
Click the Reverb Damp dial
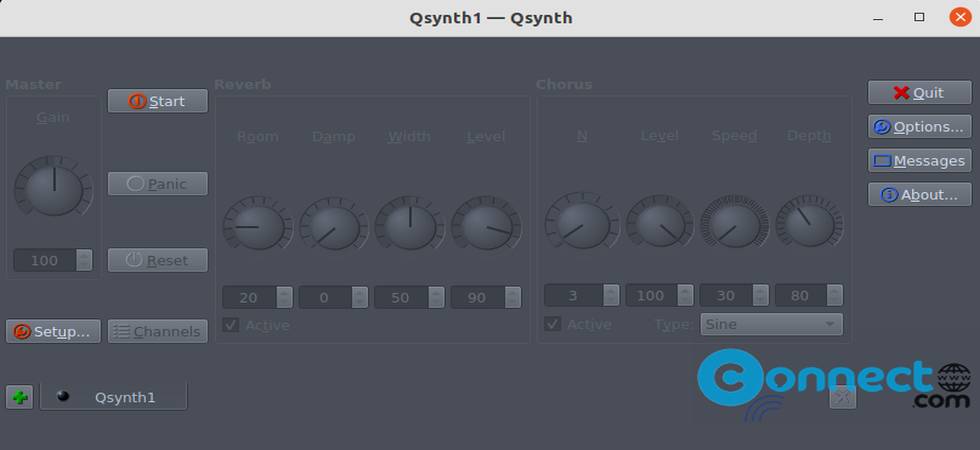pos(334,224)
